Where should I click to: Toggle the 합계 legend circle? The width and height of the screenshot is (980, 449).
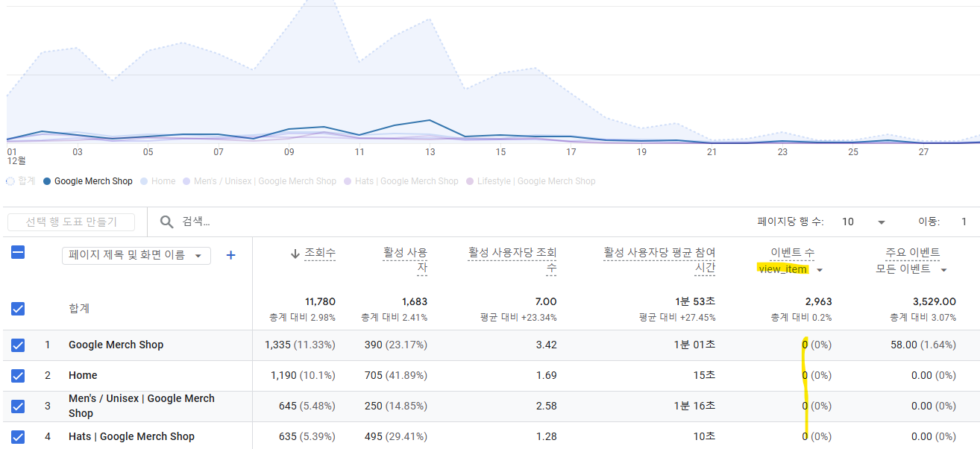(10, 181)
